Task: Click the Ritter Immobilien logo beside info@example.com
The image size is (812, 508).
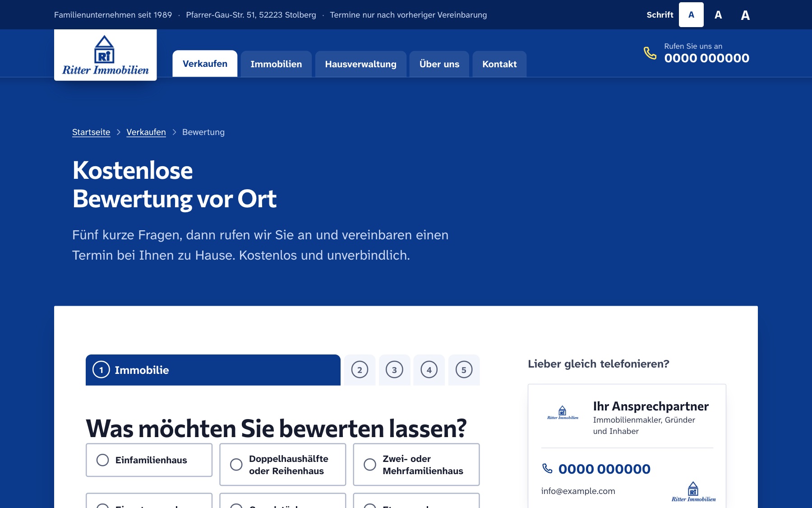Action: [693, 492]
